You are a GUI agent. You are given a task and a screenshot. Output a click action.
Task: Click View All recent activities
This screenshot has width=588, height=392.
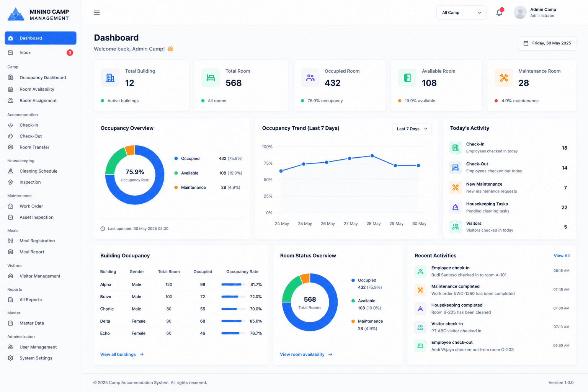[562, 256]
